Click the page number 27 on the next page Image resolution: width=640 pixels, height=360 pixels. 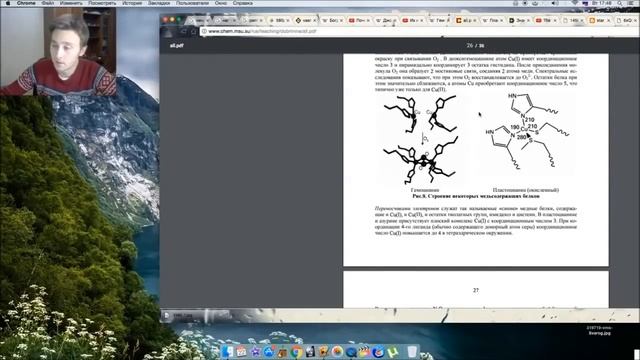[x=476, y=290]
